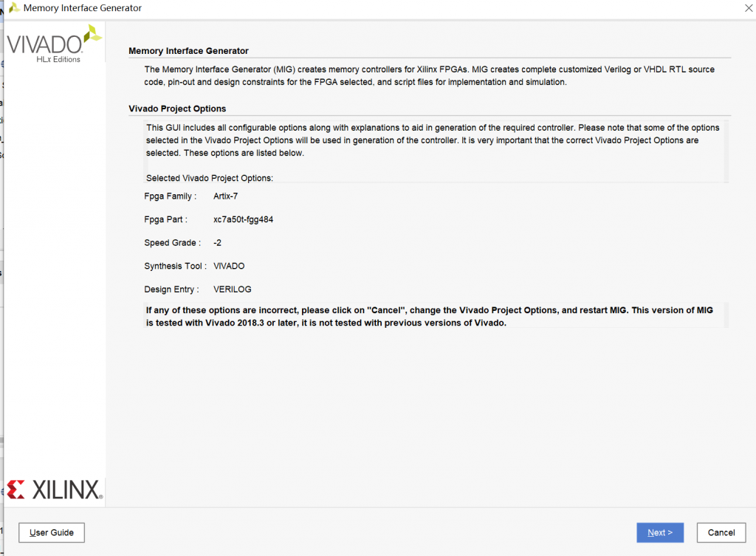
Task: Click the Vivado Project Options heading
Action: click(177, 109)
